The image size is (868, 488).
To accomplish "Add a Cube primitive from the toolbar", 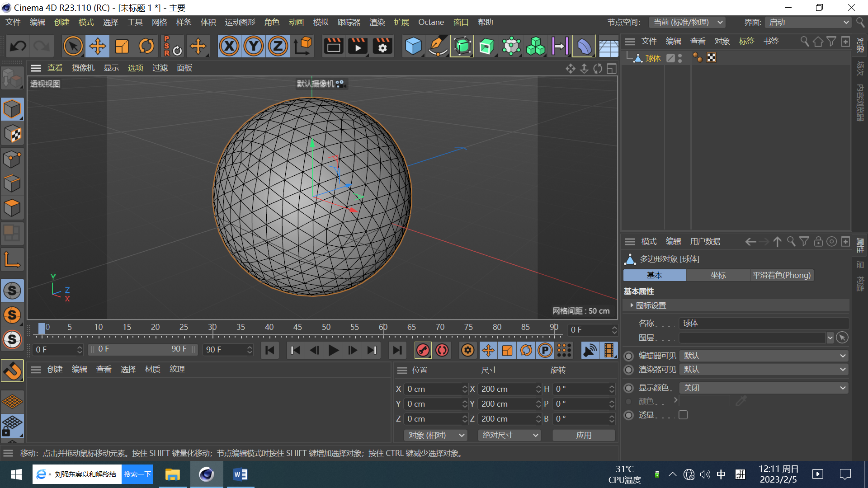I will tap(413, 46).
